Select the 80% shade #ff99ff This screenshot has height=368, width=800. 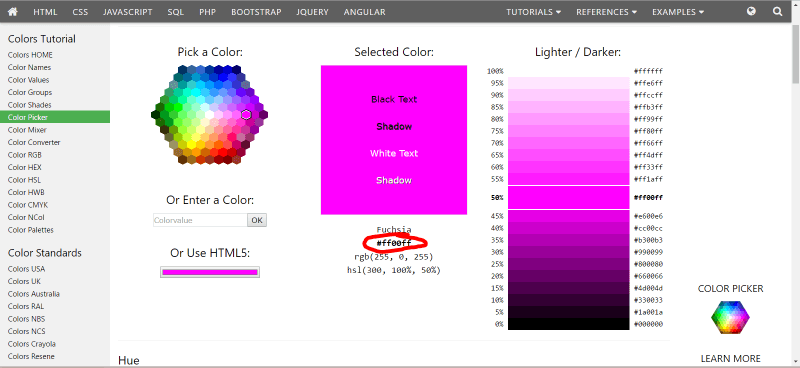[x=569, y=119]
